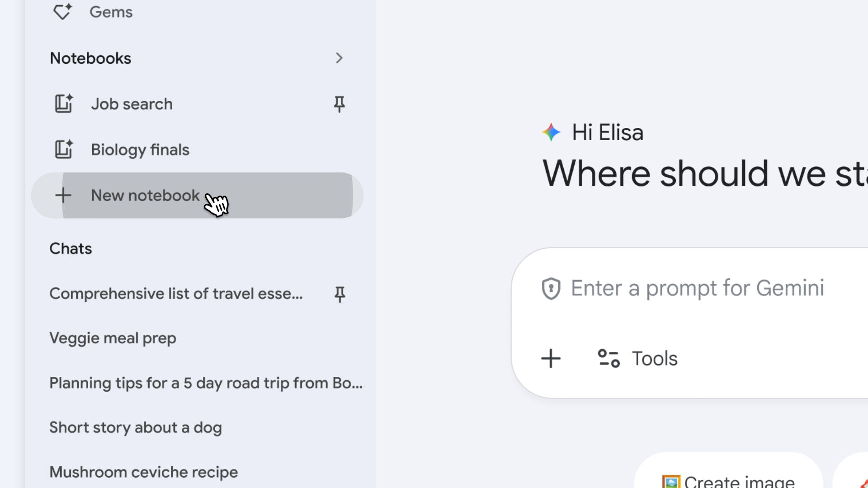868x488 pixels.
Task: Click the Create image suggestion chip
Action: coord(729,480)
